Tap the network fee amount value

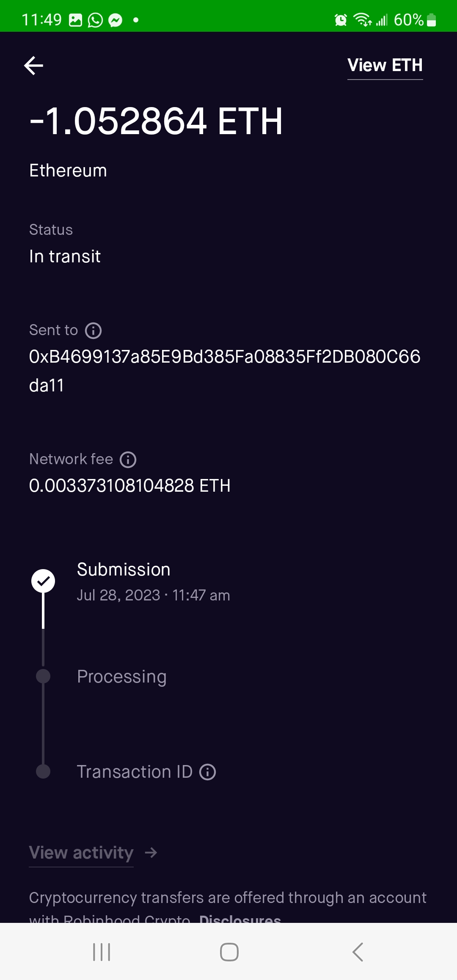[x=129, y=486]
